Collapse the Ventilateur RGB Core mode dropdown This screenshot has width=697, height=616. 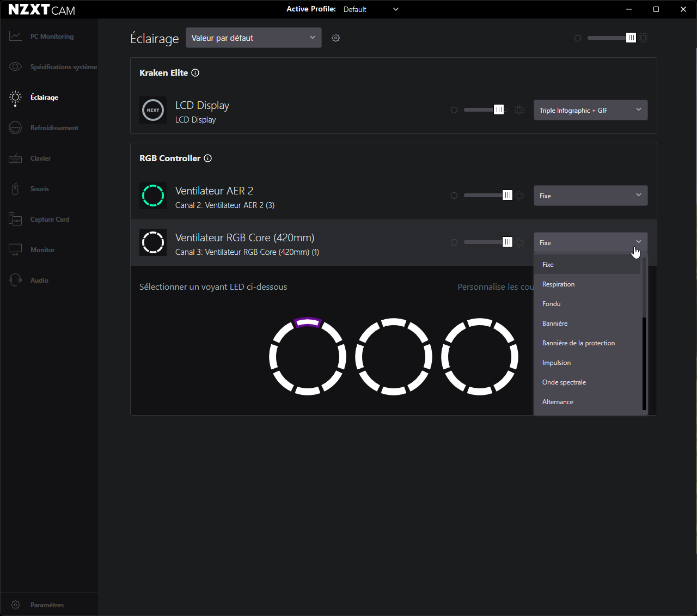[591, 242]
